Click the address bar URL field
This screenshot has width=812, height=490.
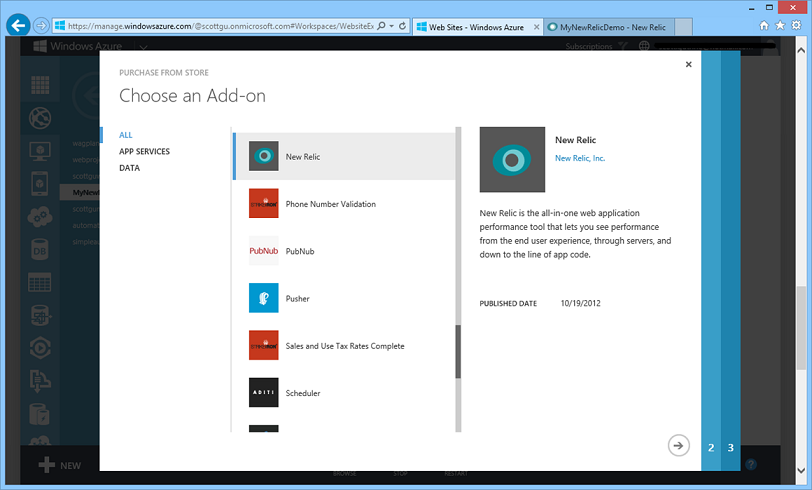click(220, 26)
